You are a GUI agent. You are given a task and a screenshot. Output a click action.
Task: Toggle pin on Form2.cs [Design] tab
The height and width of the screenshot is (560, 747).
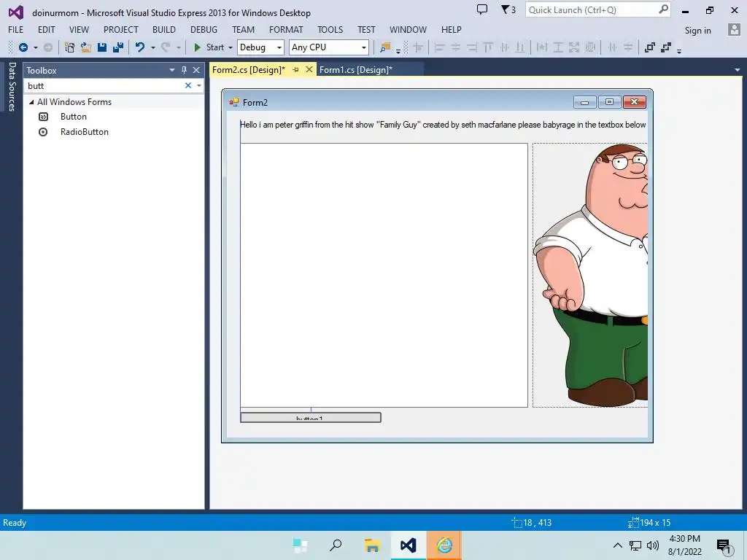296,69
